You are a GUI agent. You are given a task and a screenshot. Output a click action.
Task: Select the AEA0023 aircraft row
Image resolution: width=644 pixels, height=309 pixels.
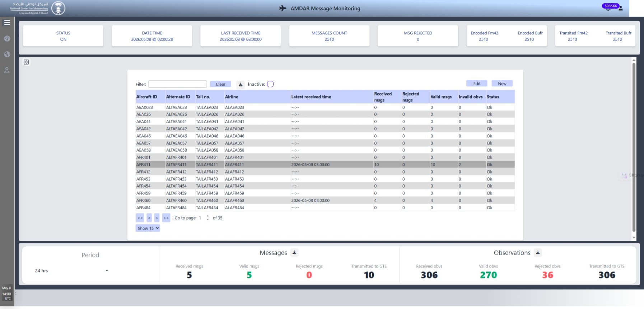tap(325, 107)
